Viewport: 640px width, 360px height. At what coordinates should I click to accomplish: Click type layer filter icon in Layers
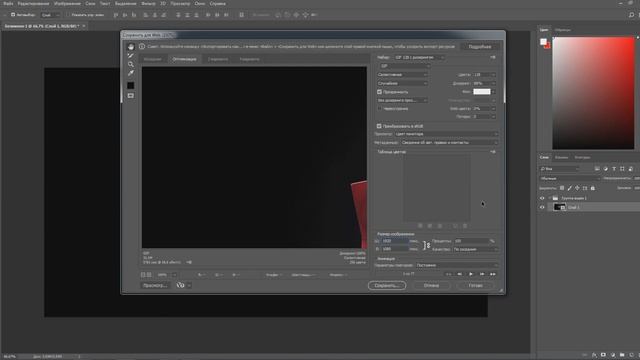pyautogui.click(x=614, y=169)
